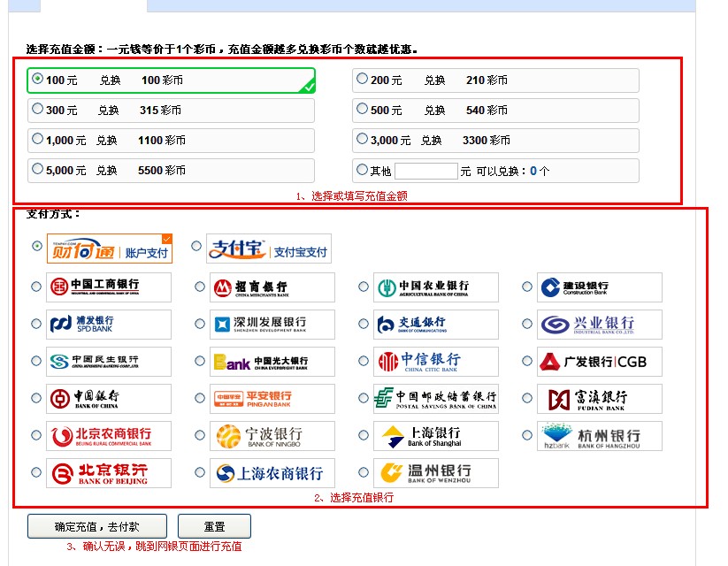The image size is (728, 566).
Task: Select the 200 元 recharge amount radio
Action: (362, 79)
